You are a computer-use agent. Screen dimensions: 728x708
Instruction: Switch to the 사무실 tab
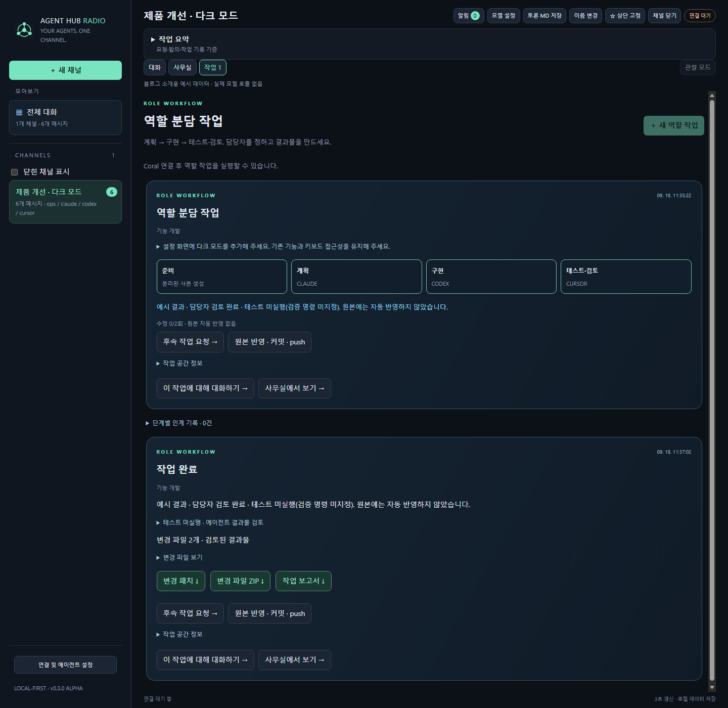click(183, 67)
